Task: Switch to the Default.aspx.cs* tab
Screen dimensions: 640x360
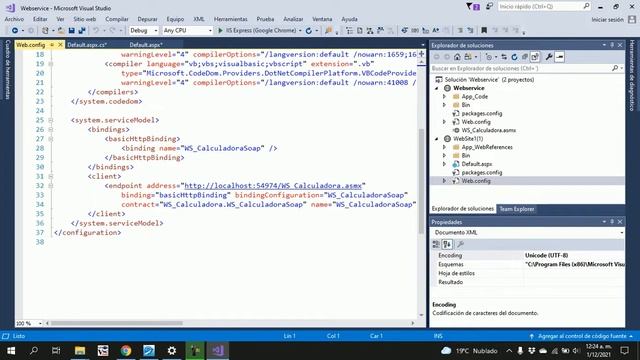Action: (87, 45)
